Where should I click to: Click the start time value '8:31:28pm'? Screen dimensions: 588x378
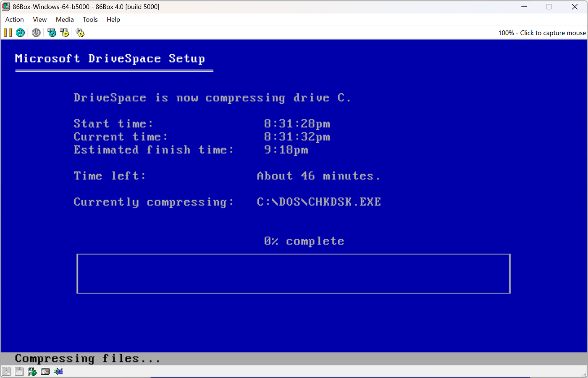coord(297,124)
